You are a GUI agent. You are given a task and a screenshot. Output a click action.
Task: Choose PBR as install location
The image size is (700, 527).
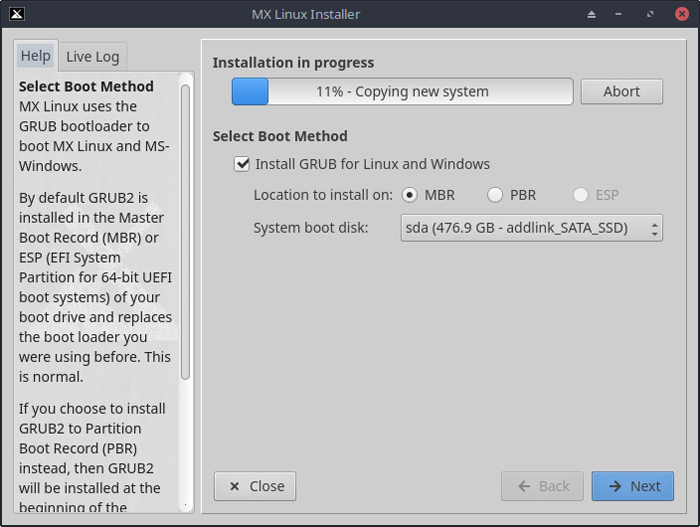pos(495,195)
